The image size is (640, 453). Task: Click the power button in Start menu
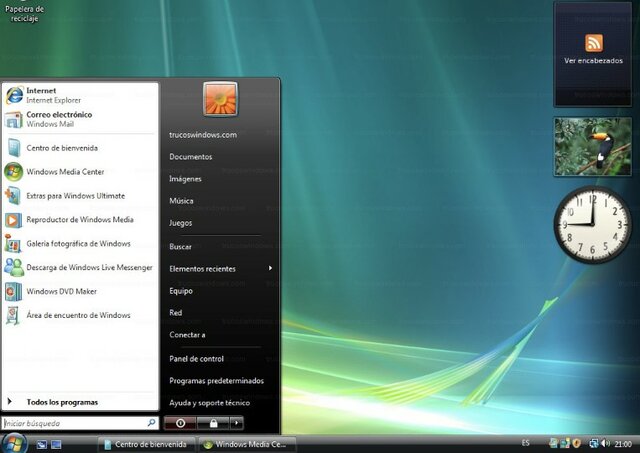pyautogui.click(x=180, y=423)
